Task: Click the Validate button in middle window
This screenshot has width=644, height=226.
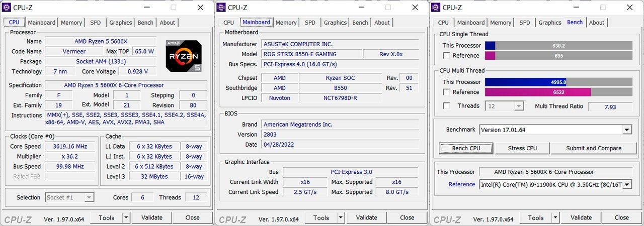Action: point(366,218)
